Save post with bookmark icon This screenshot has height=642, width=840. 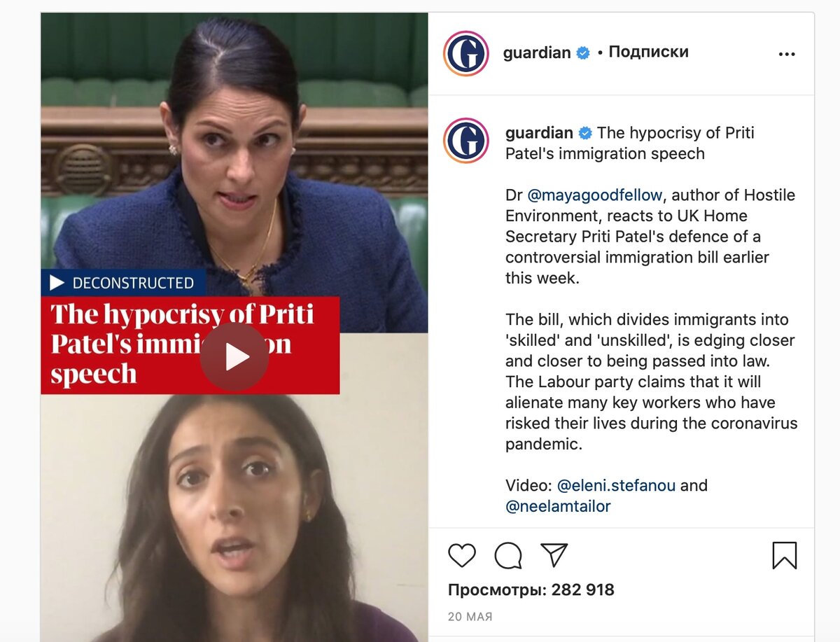[x=785, y=555]
